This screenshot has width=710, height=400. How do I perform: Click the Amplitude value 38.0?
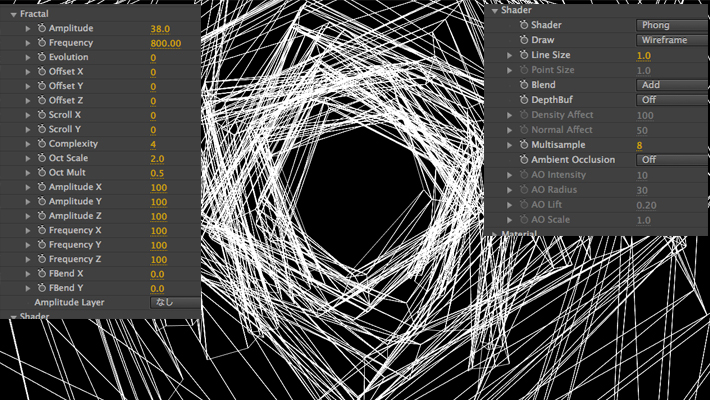coord(160,30)
